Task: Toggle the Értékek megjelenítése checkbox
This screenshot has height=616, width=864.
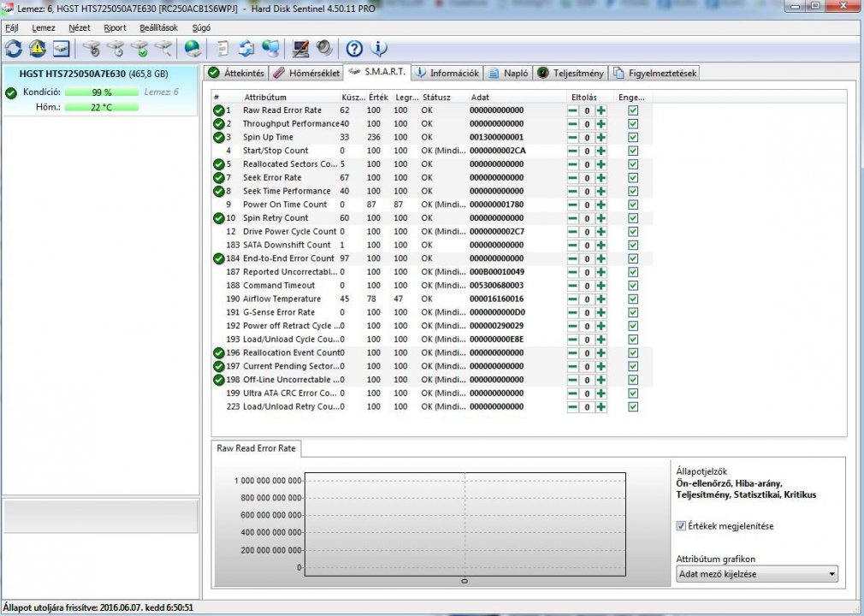Action: coord(681,525)
